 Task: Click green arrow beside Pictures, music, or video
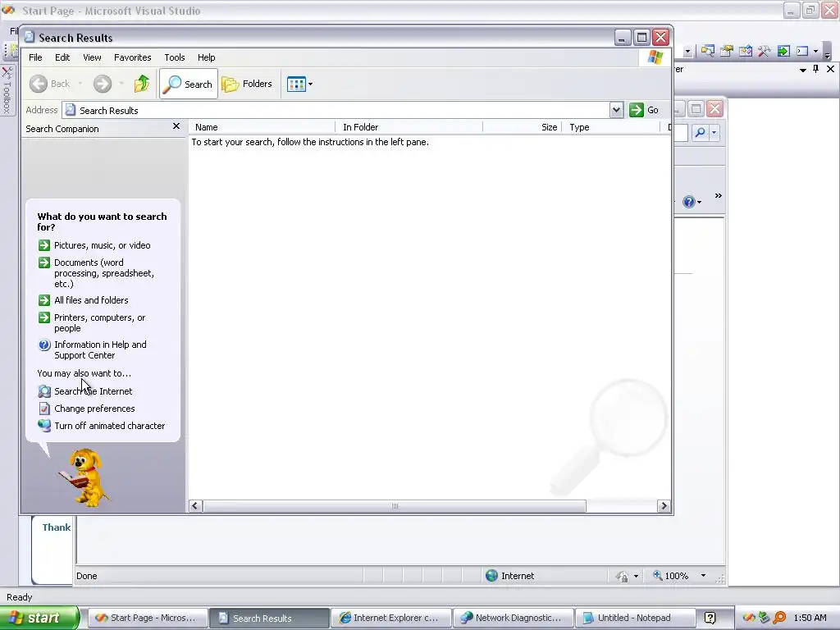pos(44,245)
